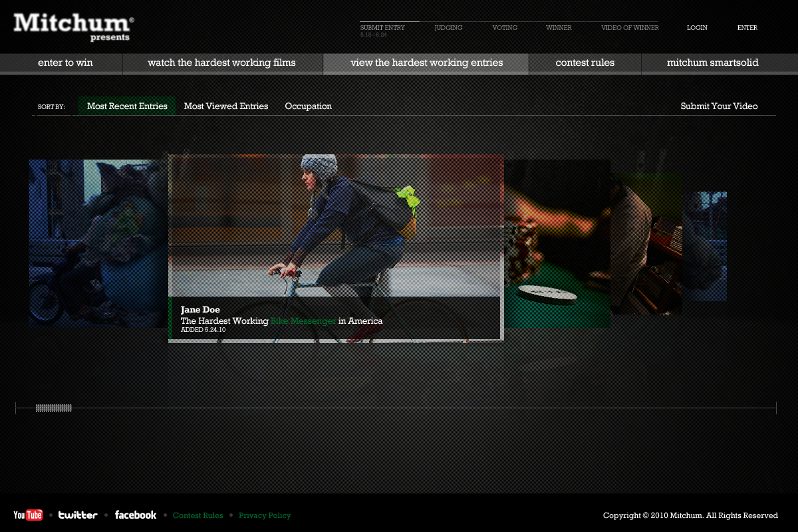
Task: Select the blurred orange-light thumbnail right of Jane Doe
Action: coord(557,243)
